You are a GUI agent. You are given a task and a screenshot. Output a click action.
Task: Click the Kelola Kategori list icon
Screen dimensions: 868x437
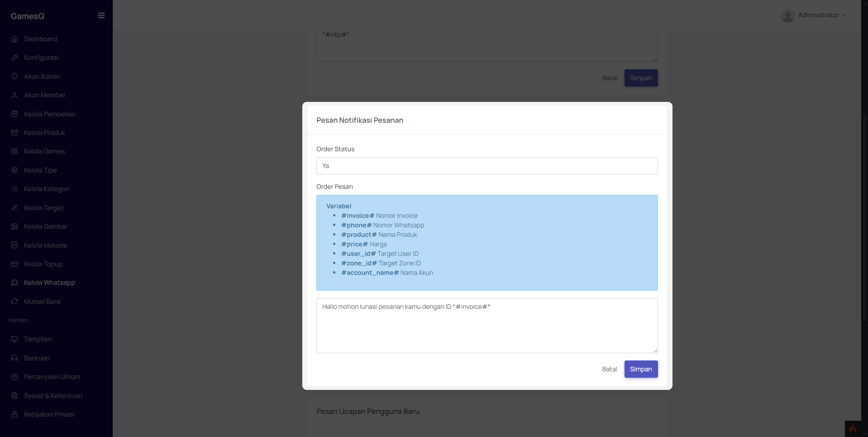(x=14, y=189)
